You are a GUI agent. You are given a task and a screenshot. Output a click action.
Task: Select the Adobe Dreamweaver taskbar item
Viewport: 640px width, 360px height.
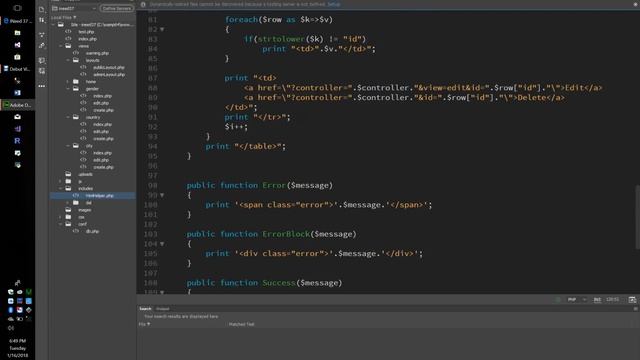click(18, 105)
